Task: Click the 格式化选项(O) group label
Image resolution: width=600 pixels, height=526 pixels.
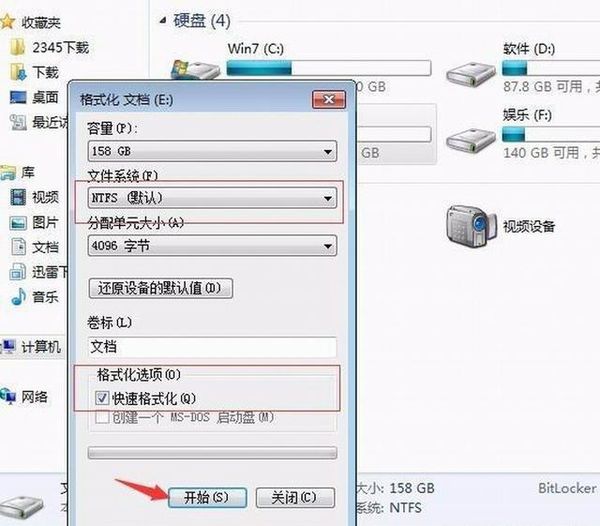Action: click(139, 375)
